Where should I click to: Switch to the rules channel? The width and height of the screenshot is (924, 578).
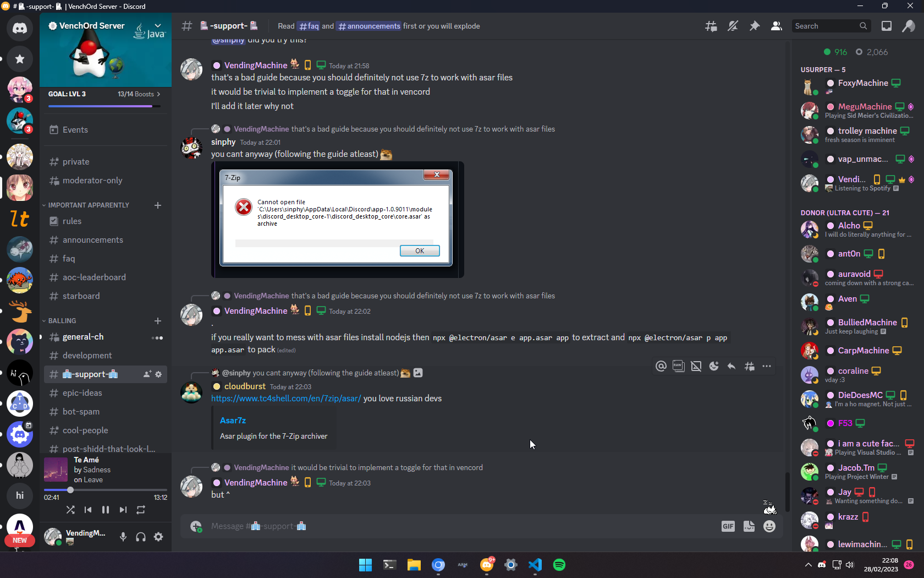point(106,221)
